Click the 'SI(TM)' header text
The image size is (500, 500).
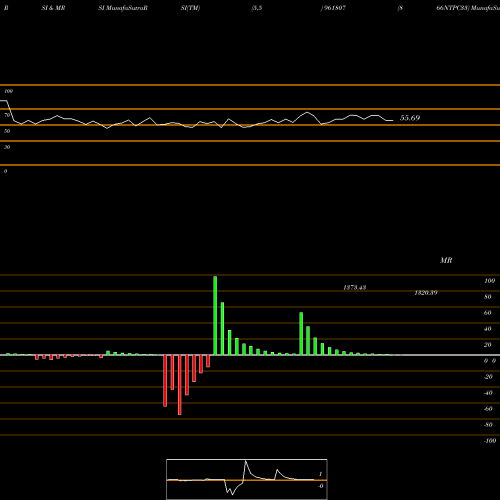point(190,8)
